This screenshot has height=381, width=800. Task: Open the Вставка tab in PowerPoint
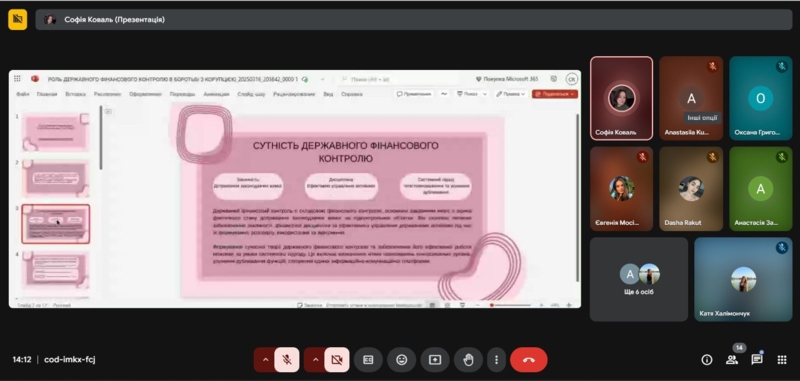[76, 94]
